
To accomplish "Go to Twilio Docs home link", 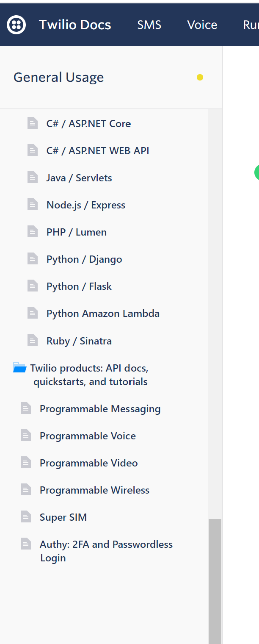I will click(75, 25).
